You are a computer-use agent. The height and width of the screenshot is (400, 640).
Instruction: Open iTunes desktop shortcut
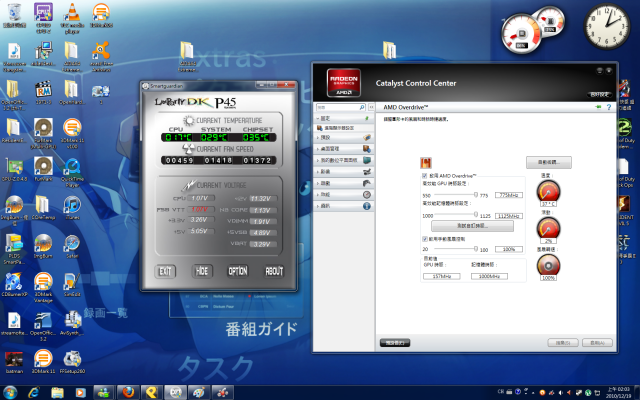click(72, 208)
